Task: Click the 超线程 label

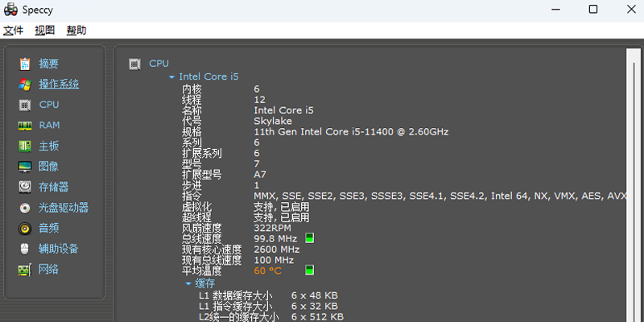Action: click(196, 217)
